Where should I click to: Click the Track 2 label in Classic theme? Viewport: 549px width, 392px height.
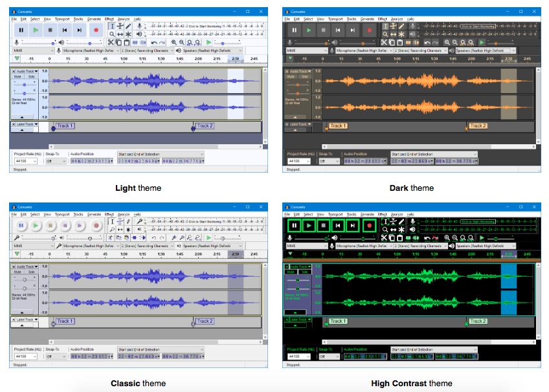(x=205, y=321)
